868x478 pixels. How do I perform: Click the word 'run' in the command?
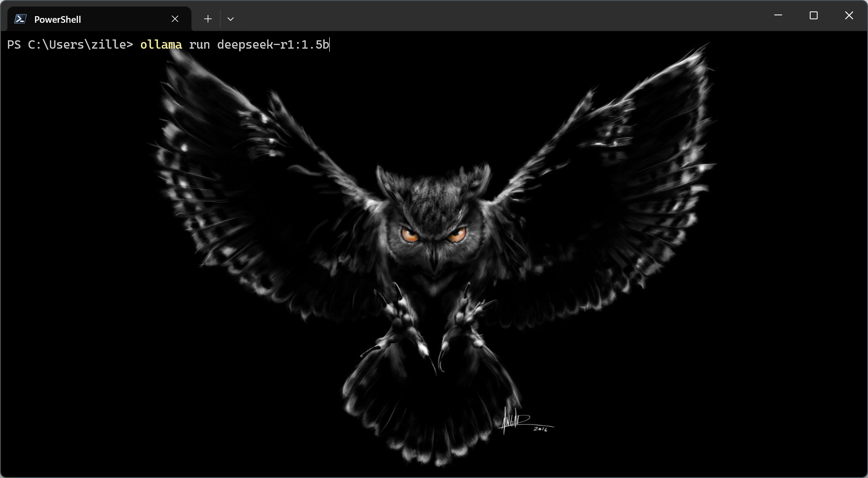pos(199,45)
